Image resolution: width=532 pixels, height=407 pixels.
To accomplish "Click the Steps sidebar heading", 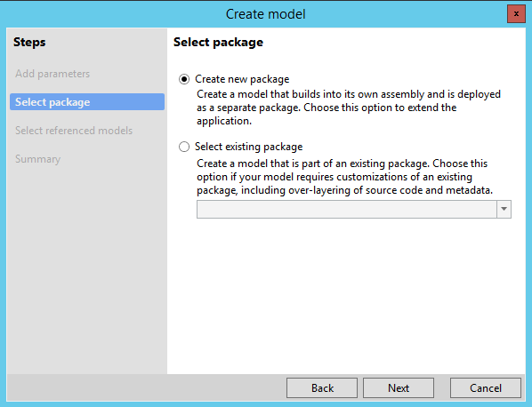I will coord(29,43).
